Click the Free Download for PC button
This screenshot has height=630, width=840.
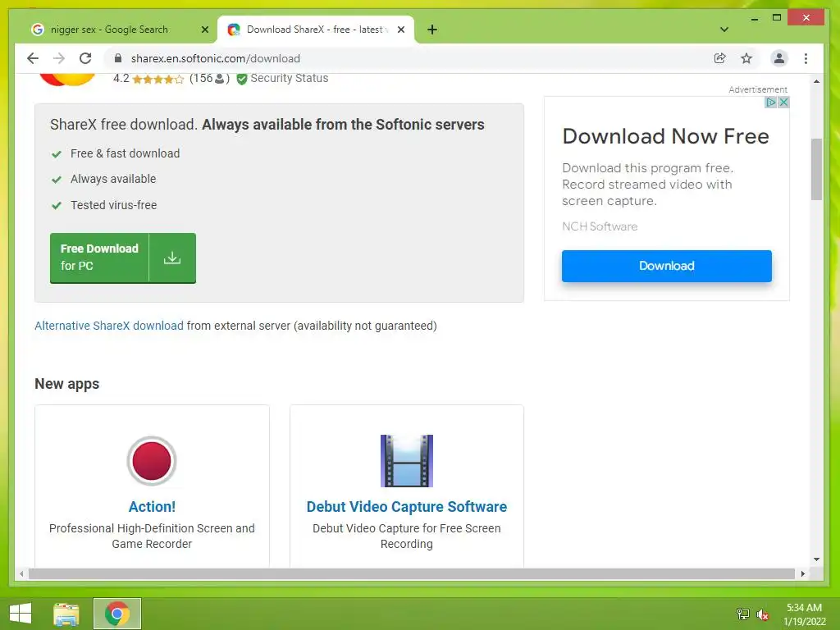123,258
